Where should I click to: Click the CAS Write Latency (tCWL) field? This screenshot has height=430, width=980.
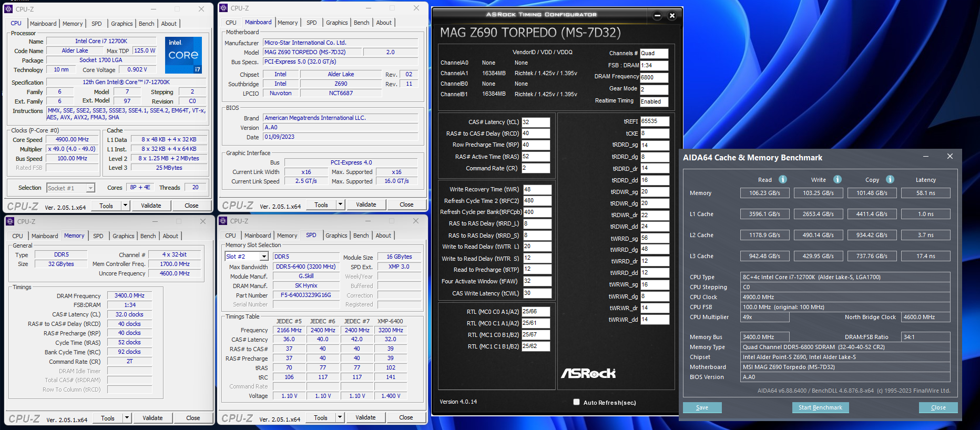[x=537, y=293]
